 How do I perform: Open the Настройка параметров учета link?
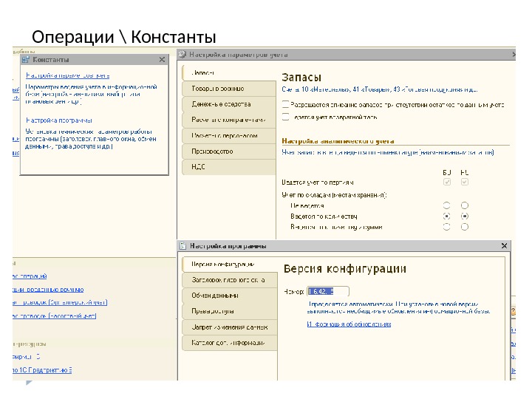[x=67, y=75]
